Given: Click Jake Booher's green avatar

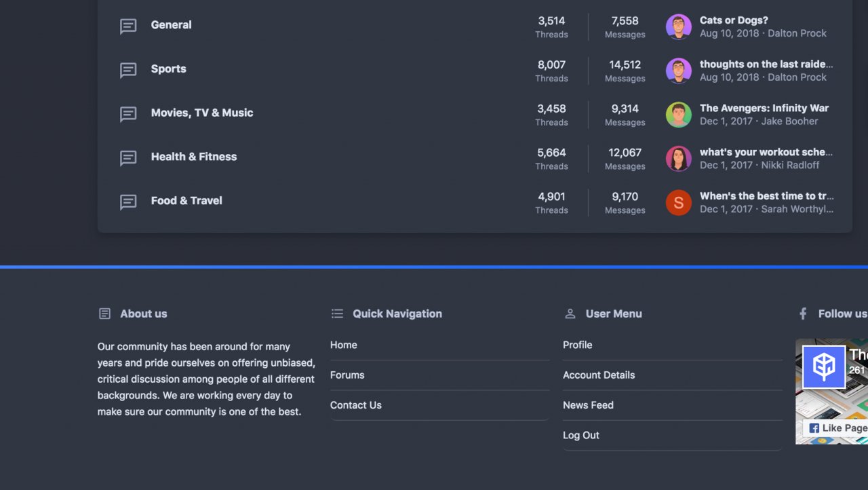Looking at the screenshot, I should point(678,115).
